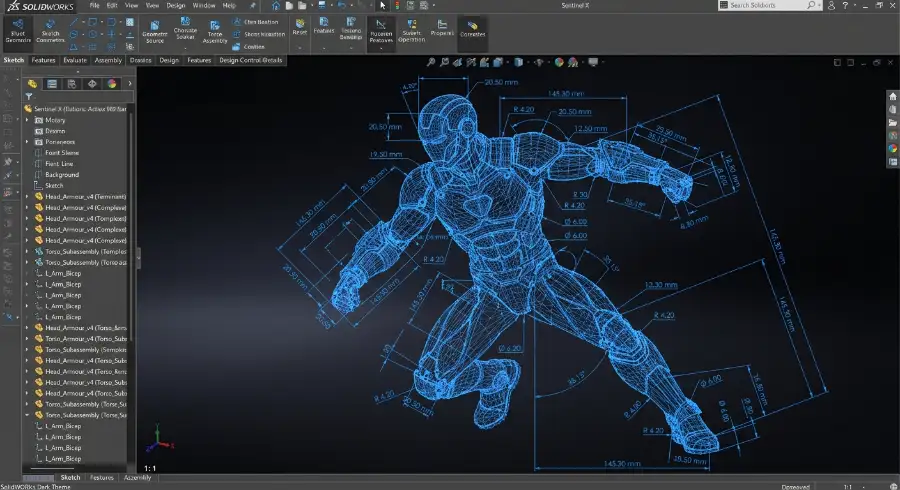Collapse the last Torso_Subassembly node
Screen dimensions: 900x490
27,415
